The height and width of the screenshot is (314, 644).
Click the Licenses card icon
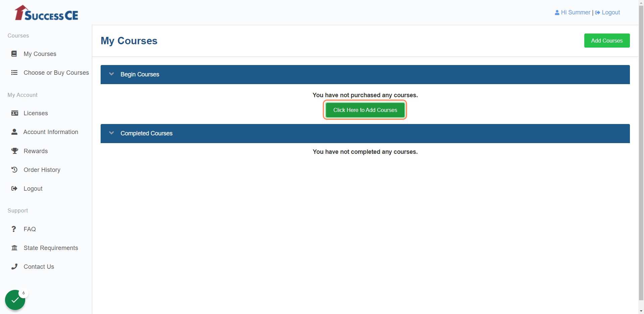tap(15, 113)
